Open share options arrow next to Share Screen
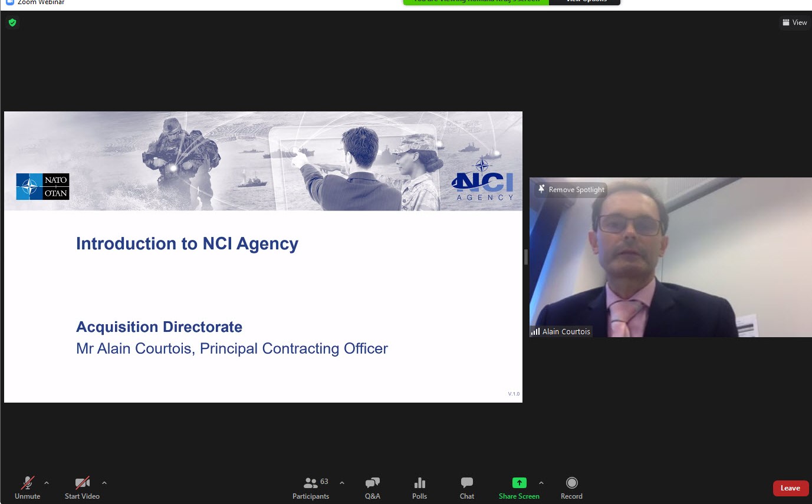The width and height of the screenshot is (812, 504). [541, 483]
